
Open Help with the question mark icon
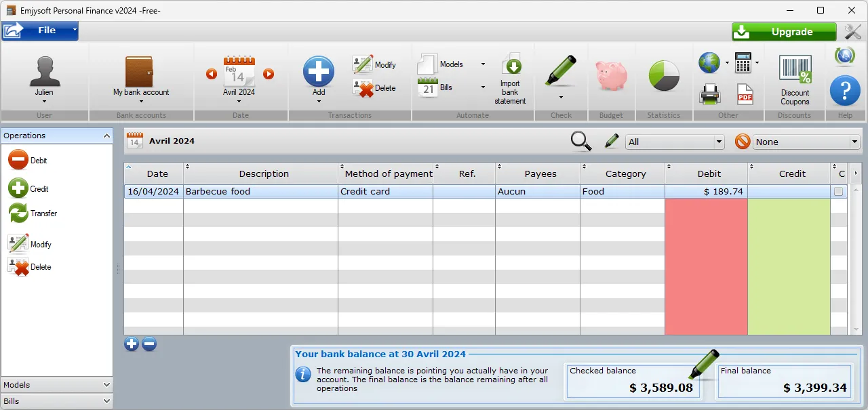[845, 90]
